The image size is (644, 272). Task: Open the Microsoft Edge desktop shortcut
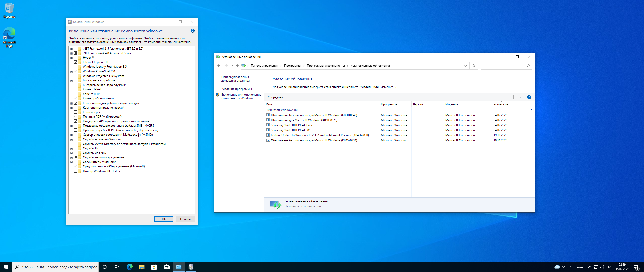(9, 37)
